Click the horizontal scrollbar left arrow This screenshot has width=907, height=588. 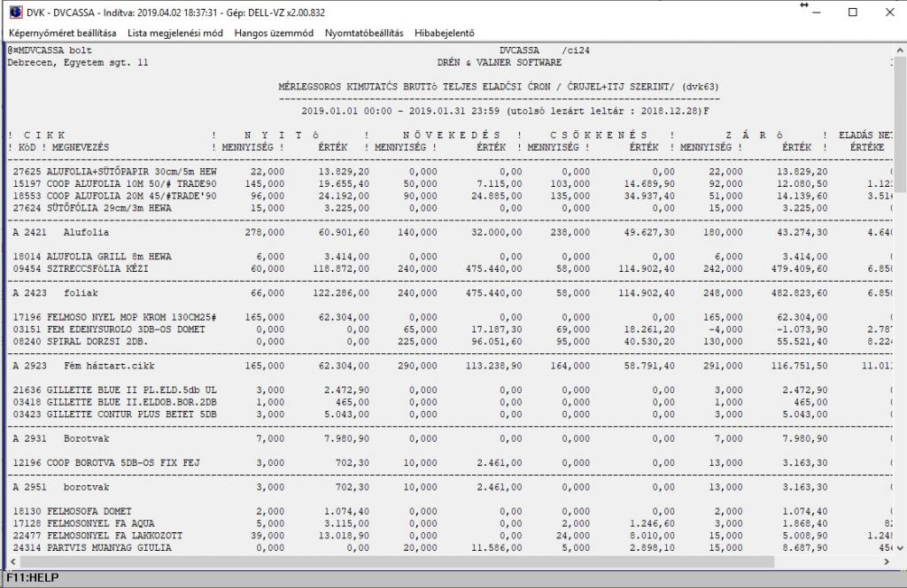coord(12,561)
